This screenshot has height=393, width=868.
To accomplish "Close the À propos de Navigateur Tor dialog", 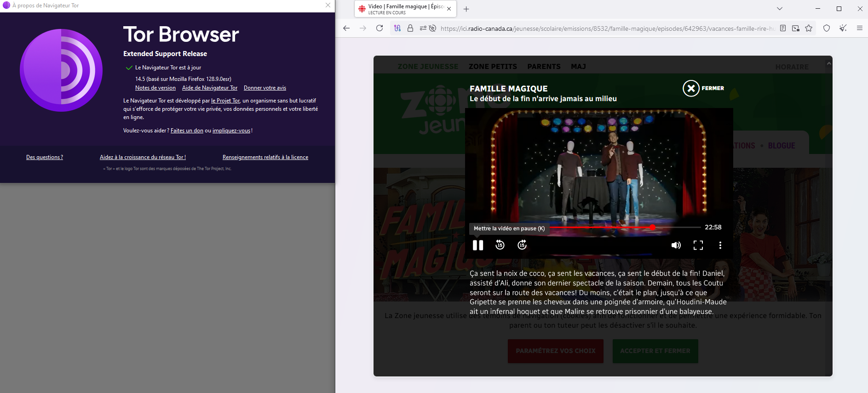I will [328, 5].
